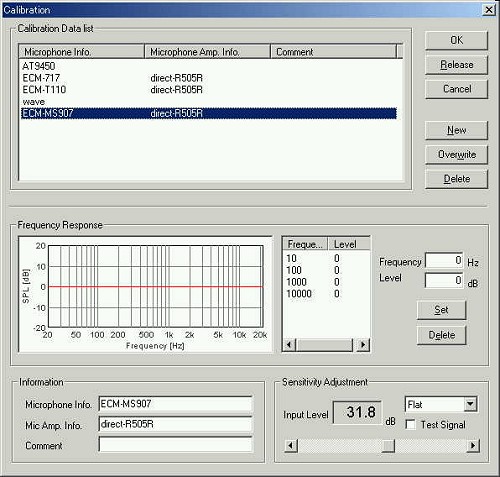Click the left arrow of the sensitivity slider
The height and width of the screenshot is (477, 500).
291,445
